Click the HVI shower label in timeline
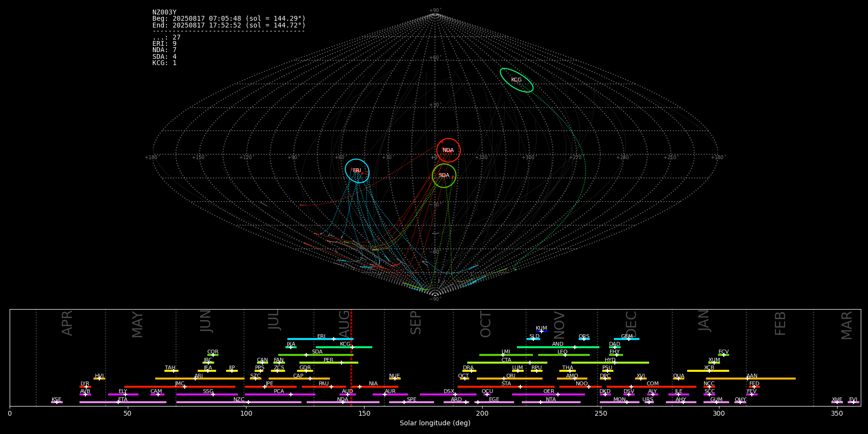868x434 pixels. pyautogui.click(x=99, y=376)
